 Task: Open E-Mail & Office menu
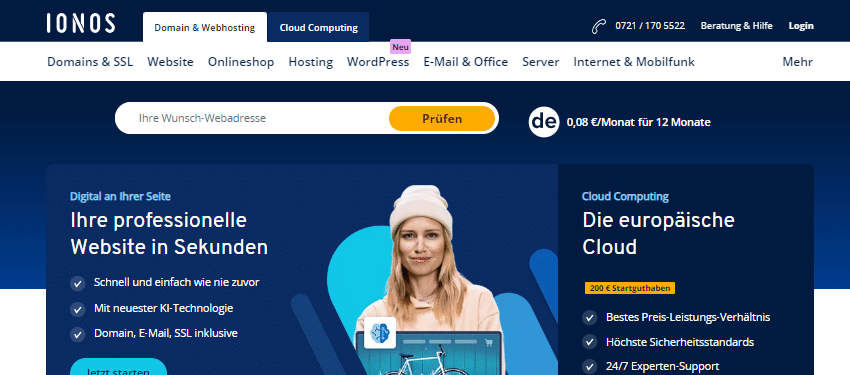(x=466, y=62)
